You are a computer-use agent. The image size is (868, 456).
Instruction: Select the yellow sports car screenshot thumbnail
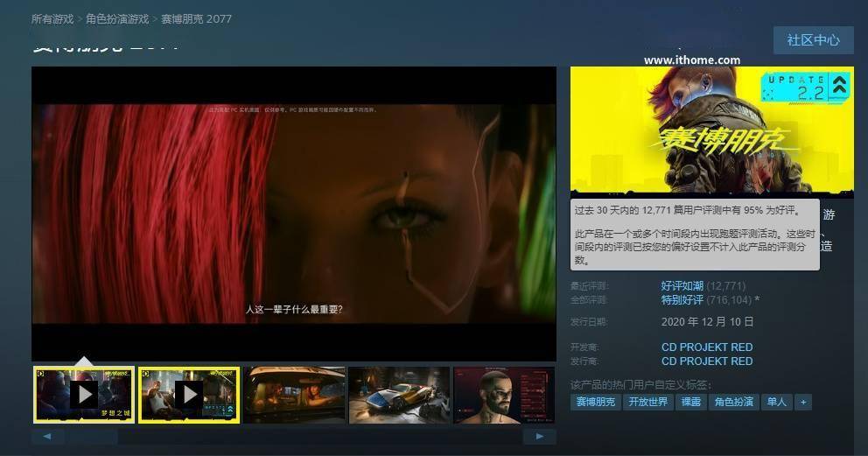399,395
